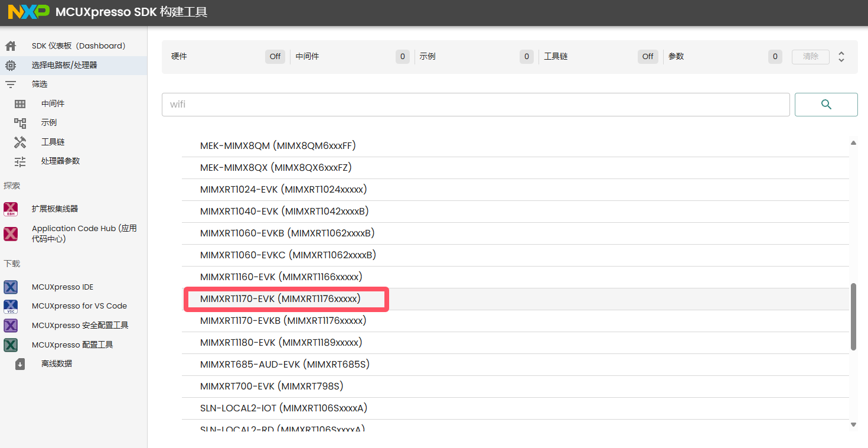Open 处理器参数 in sidebar
The image size is (868, 448).
[60, 161]
